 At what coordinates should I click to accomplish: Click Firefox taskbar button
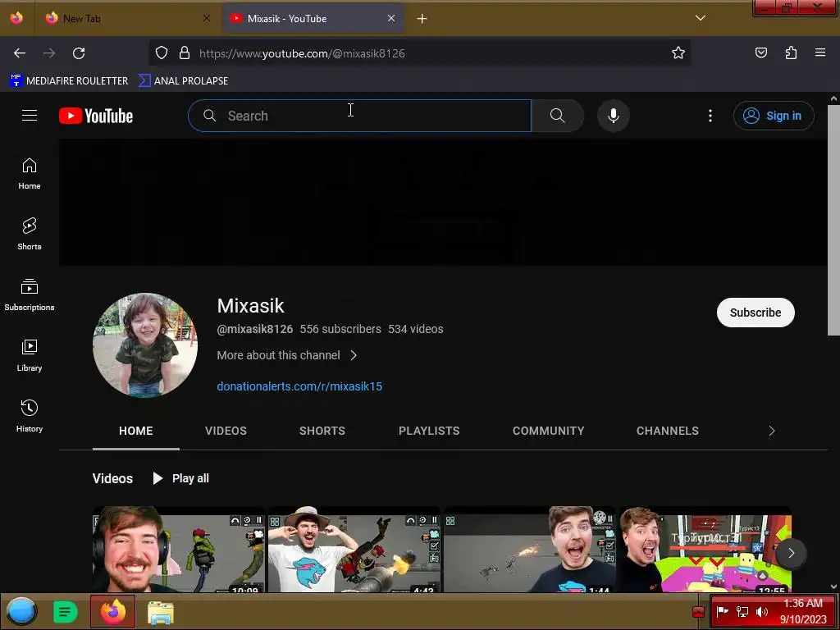pos(112,611)
